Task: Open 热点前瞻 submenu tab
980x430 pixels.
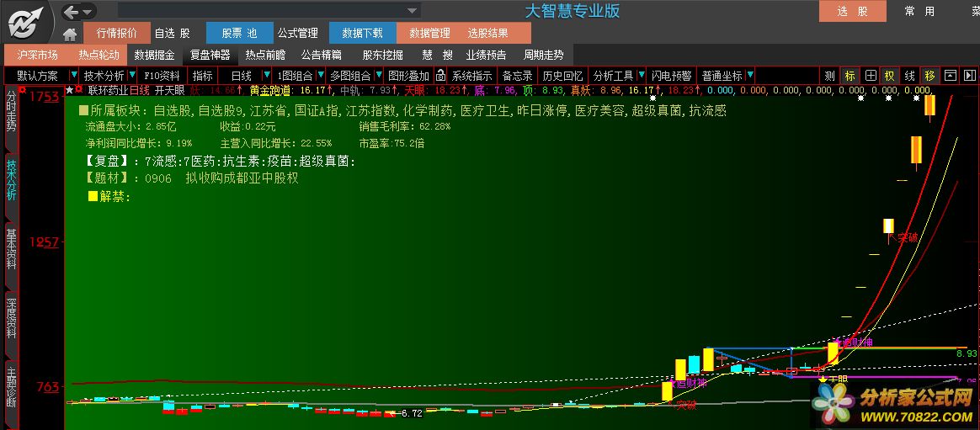Action: click(265, 55)
